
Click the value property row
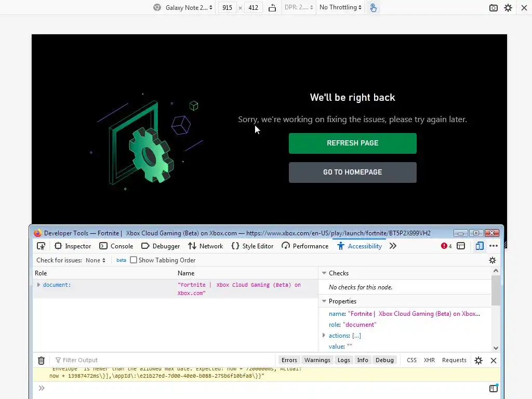340,347
